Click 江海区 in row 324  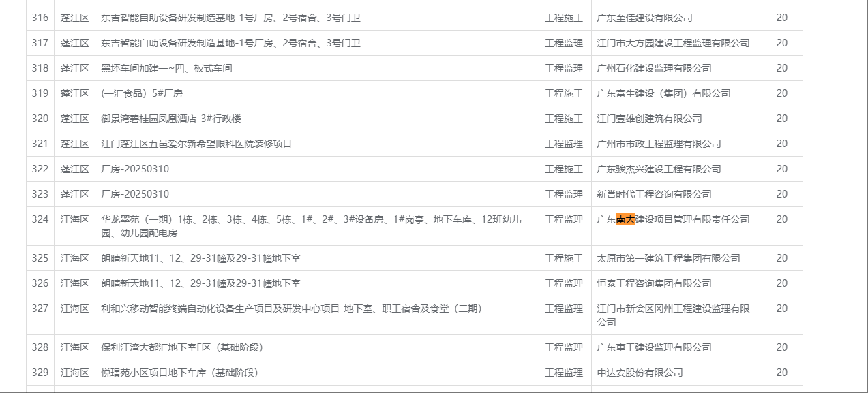pos(74,219)
